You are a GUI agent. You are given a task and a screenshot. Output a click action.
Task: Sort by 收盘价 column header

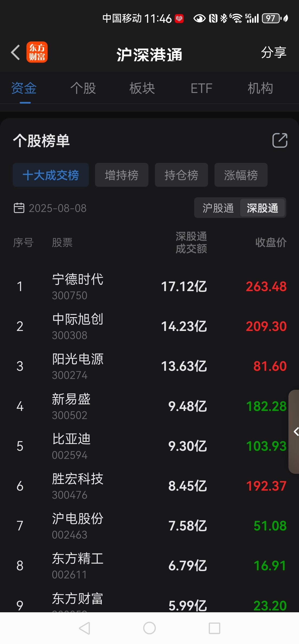(x=271, y=242)
